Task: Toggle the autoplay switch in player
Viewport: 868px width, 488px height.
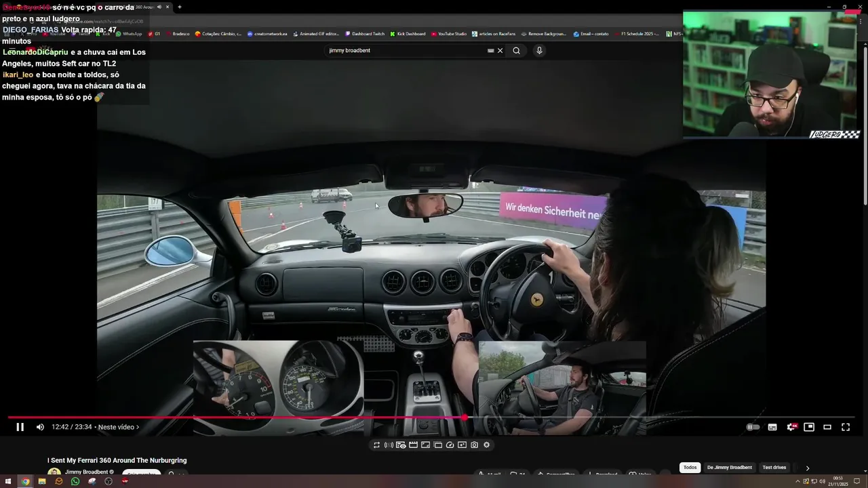Action: point(753,427)
